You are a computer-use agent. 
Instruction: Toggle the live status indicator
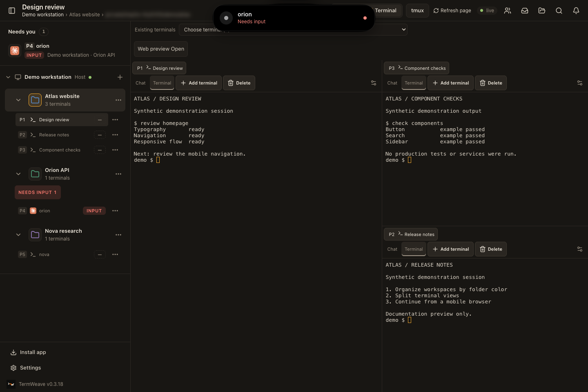tap(487, 11)
